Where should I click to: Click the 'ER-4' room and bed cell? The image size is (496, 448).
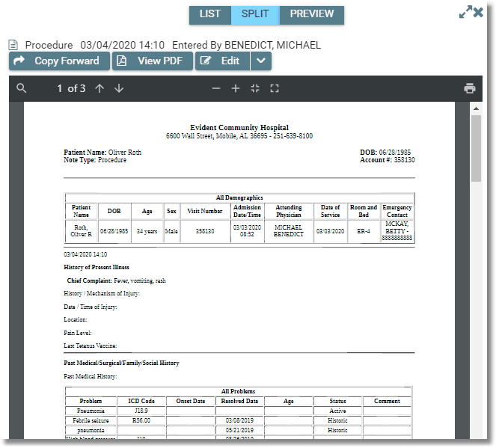364,231
